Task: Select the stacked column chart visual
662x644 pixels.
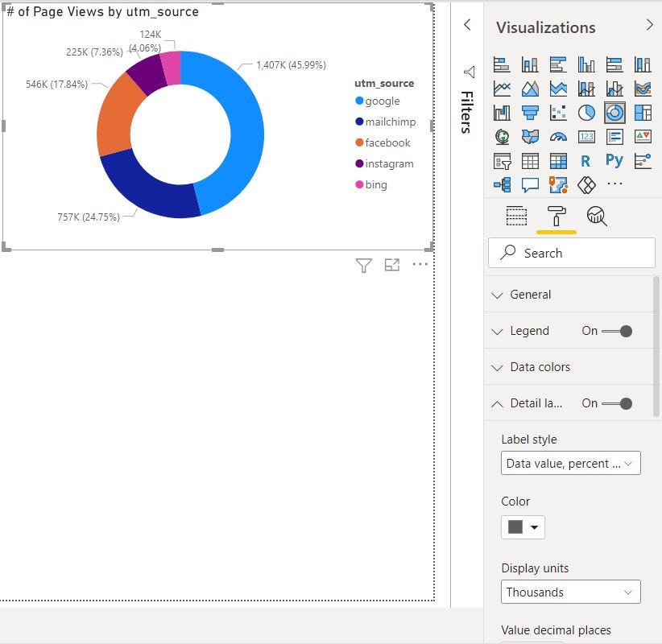Action: [530, 65]
